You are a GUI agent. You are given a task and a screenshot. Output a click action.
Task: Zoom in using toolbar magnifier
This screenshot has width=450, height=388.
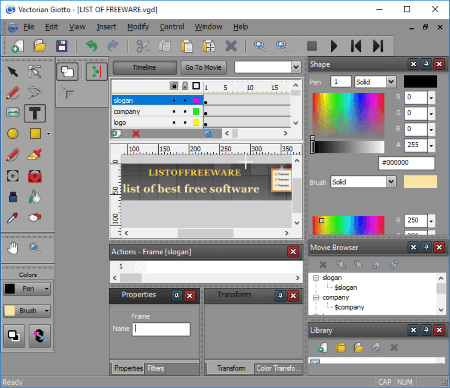point(260,46)
